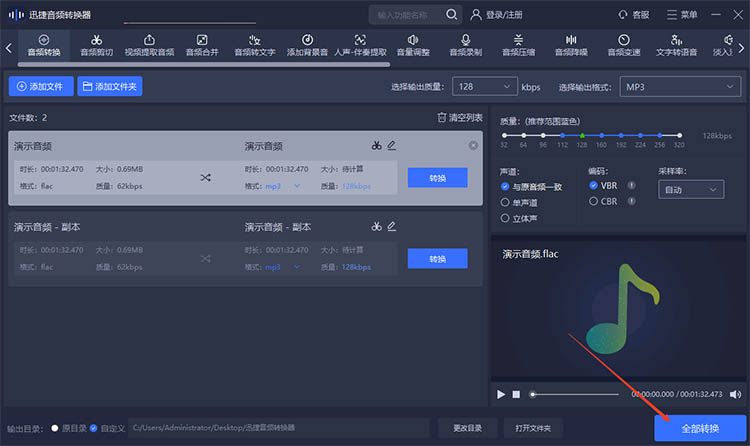Click the shuffle arrows icon in 演示音频 row
The height and width of the screenshot is (446, 750).
click(x=205, y=178)
